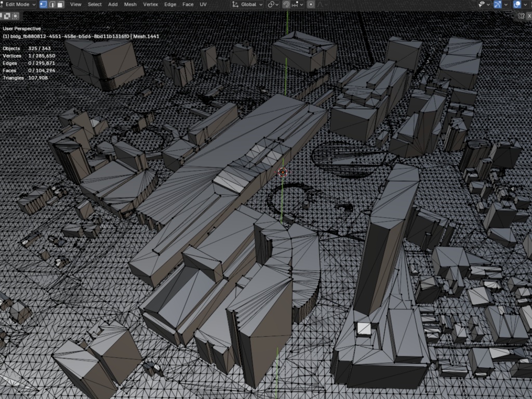This screenshot has height=399, width=532.
Task: Open the Select menu
Action: [x=95, y=4]
